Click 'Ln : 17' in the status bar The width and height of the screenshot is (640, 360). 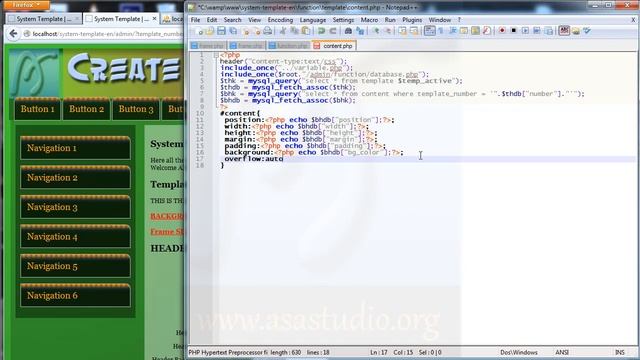click(x=379, y=352)
